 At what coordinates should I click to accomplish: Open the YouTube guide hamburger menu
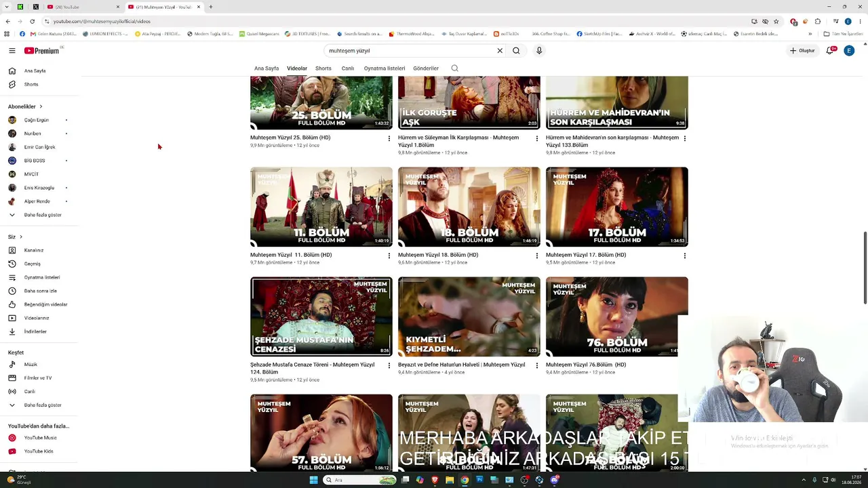pos(12,51)
